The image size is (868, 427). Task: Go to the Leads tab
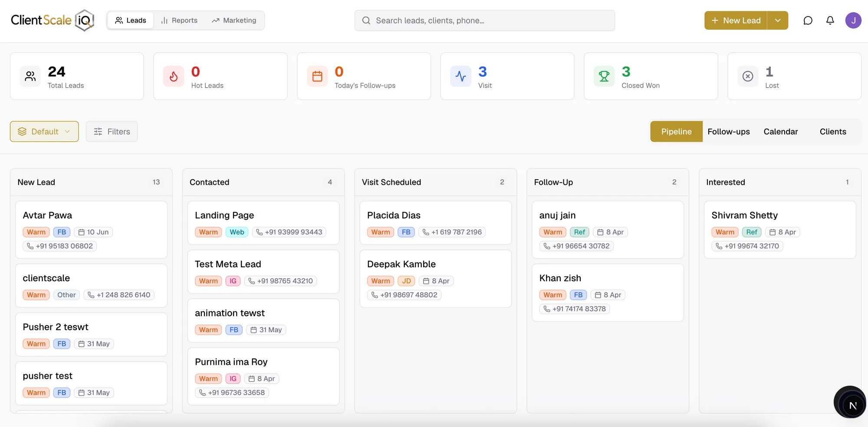point(131,20)
